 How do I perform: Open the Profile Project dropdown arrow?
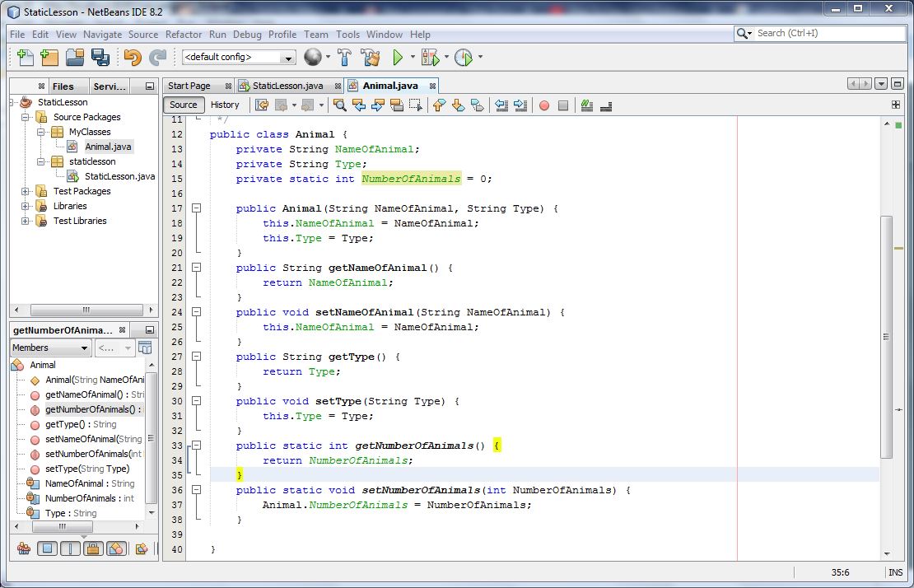coord(480,57)
